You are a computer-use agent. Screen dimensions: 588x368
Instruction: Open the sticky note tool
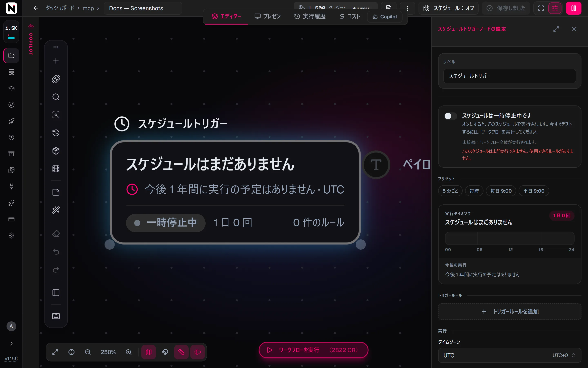pos(56,192)
